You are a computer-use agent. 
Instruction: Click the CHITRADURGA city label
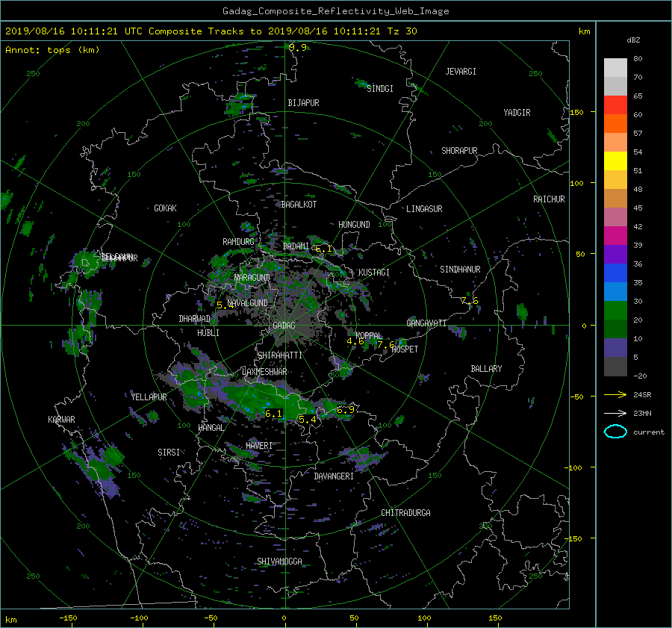click(x=405, y=513)
